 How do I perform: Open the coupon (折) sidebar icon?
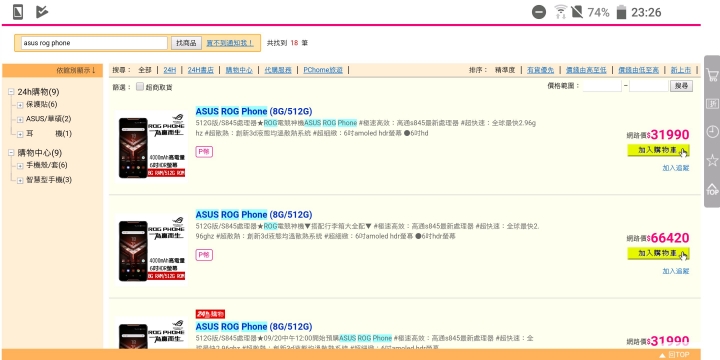pyautogui.click(x=712, y=104)
